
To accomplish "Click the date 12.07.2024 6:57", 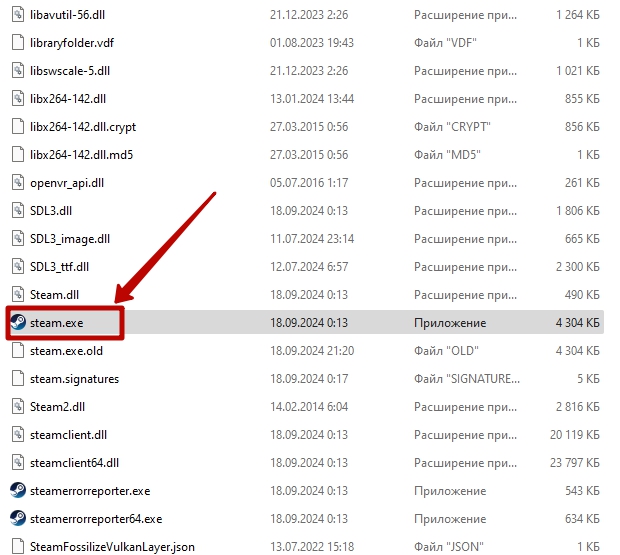I will point(309,267).
